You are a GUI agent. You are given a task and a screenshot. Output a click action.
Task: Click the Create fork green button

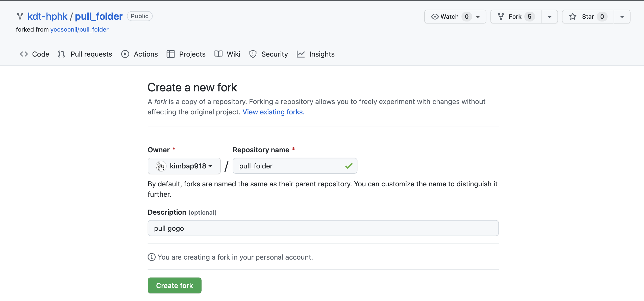pyautogui.click(x=175, y=286)
